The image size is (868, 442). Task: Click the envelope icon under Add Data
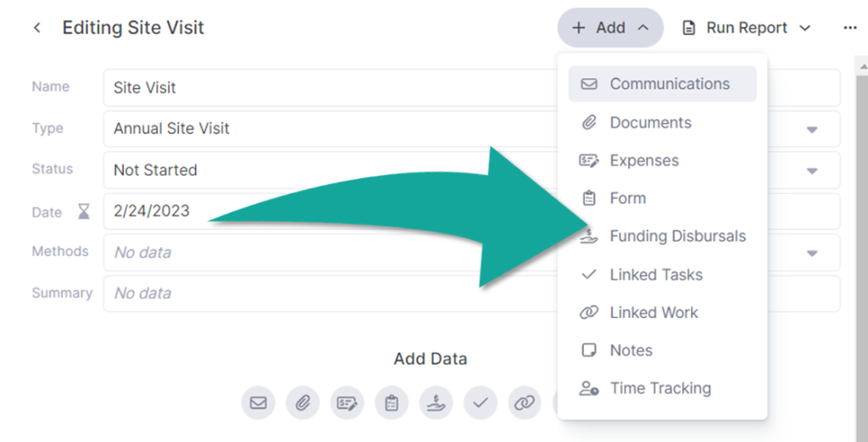click(x=258, y=403)
